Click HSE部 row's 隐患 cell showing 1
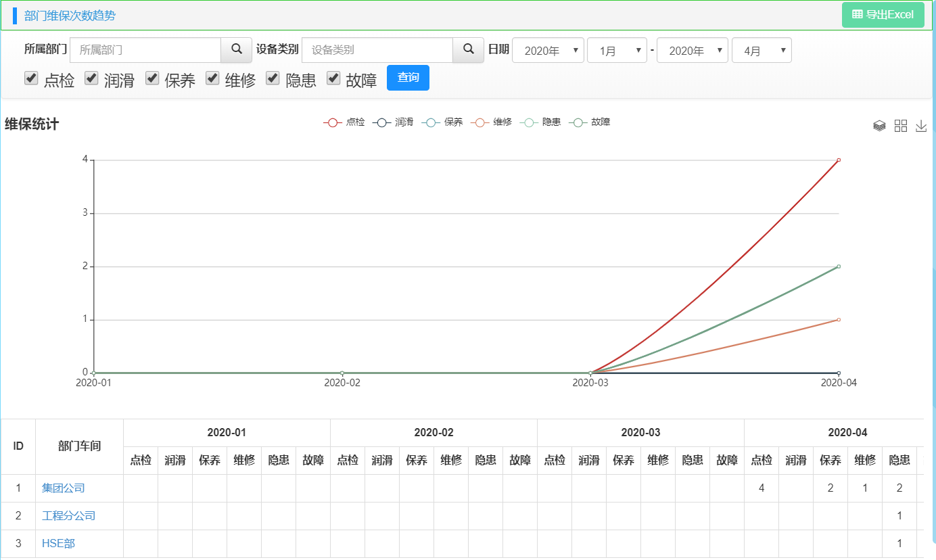The height and width of the screenshot is (560, 936). pyautogui.click(x=899, y=543)
